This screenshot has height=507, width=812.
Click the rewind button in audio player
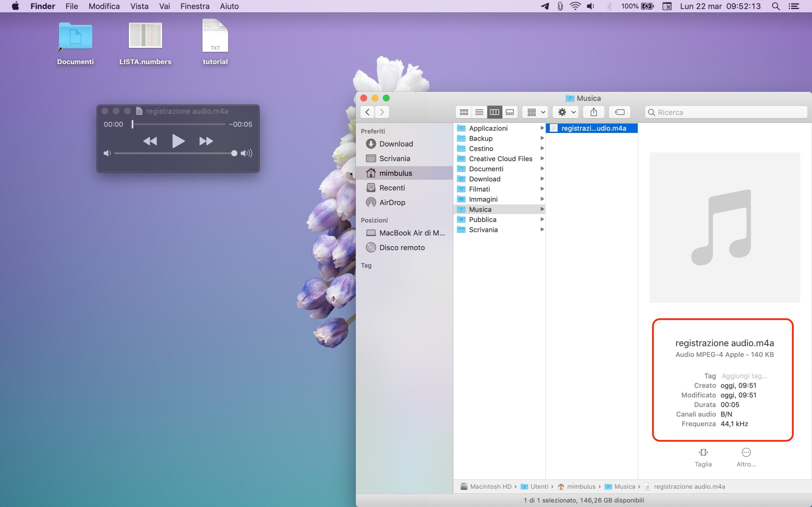pos(150,141)
